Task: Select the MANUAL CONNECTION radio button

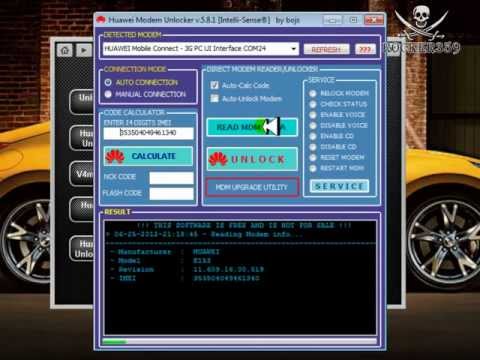Action: 108,94
